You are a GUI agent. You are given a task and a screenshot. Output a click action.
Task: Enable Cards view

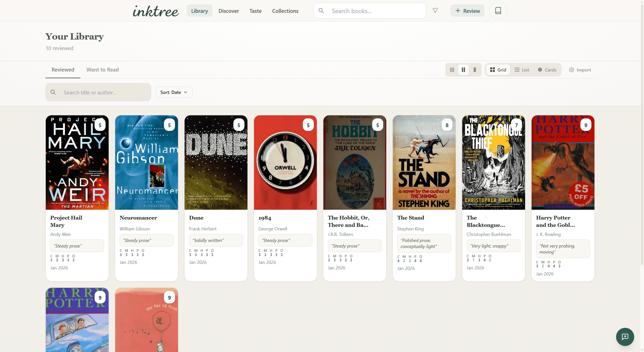[x=547, y=70]
